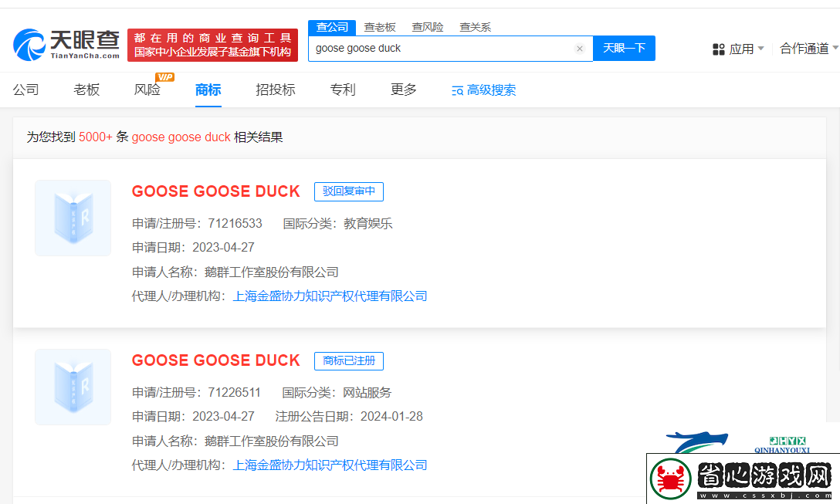Select the 查关系 search tab

[x=475, y=27]
